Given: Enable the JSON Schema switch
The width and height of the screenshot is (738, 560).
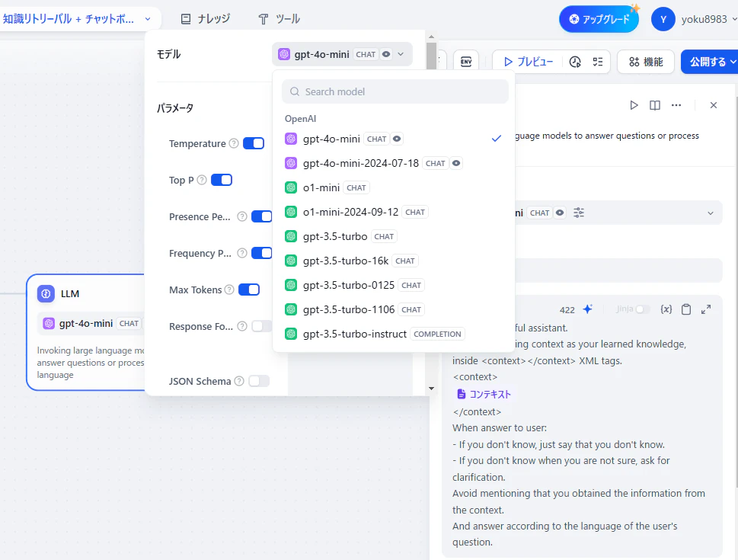Looking at the screenshot, I should (x=259, y=381).
